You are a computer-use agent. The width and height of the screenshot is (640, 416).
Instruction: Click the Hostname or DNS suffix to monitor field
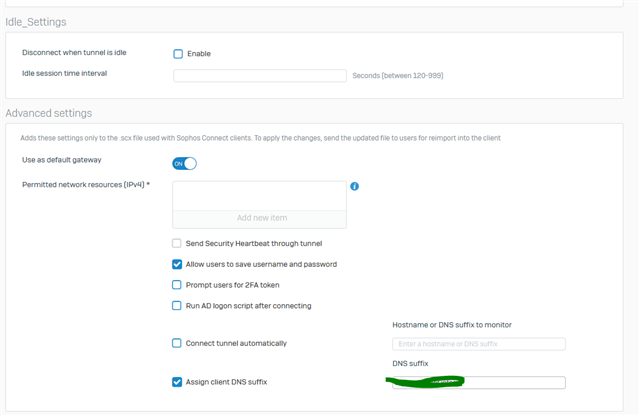tap(478, 344)
